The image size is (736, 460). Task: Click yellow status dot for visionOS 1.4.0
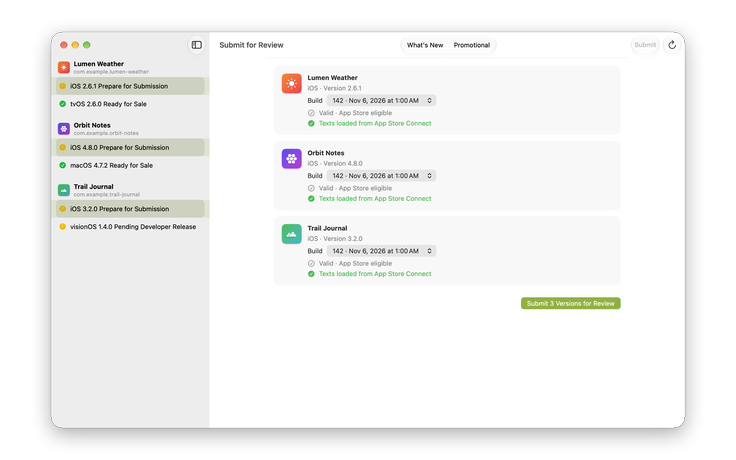[62, 227]
